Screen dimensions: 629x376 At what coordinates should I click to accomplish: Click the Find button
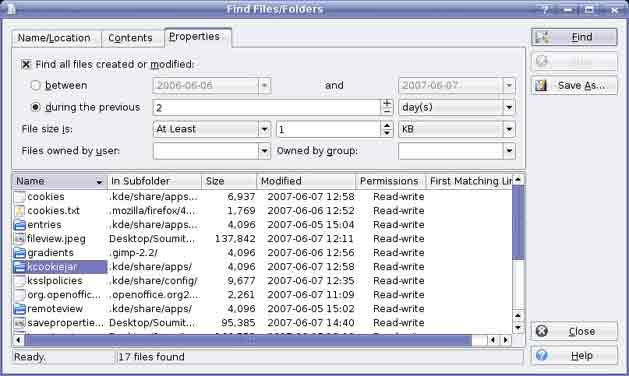click(x=574, y=37)
